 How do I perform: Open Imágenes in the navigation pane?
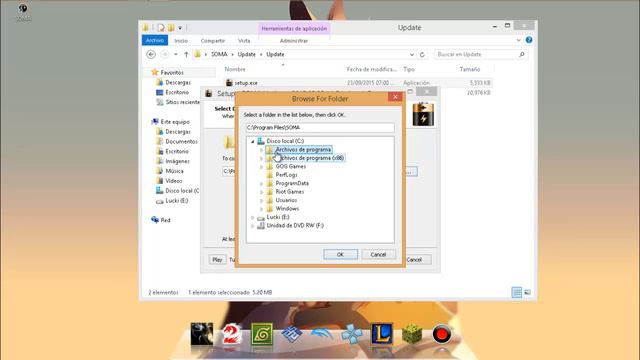tap(177, 161)
